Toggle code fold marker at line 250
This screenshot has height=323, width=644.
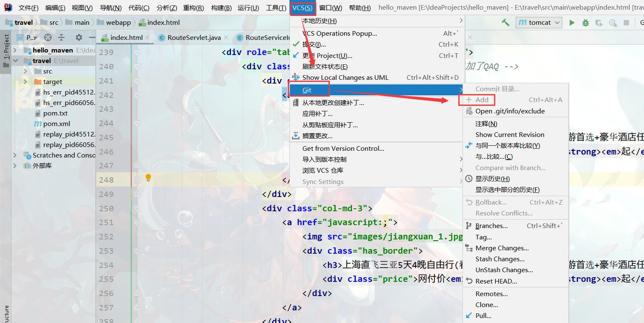(137, 208)
